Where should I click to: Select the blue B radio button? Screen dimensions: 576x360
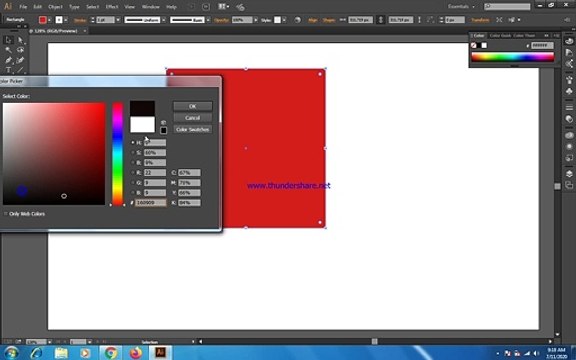(133, 192)
